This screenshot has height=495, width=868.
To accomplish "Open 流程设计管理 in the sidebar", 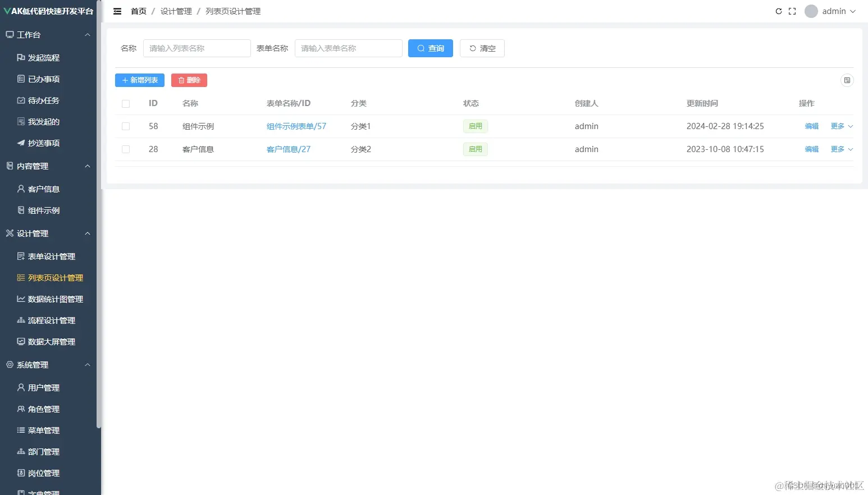I will point(51,320).
